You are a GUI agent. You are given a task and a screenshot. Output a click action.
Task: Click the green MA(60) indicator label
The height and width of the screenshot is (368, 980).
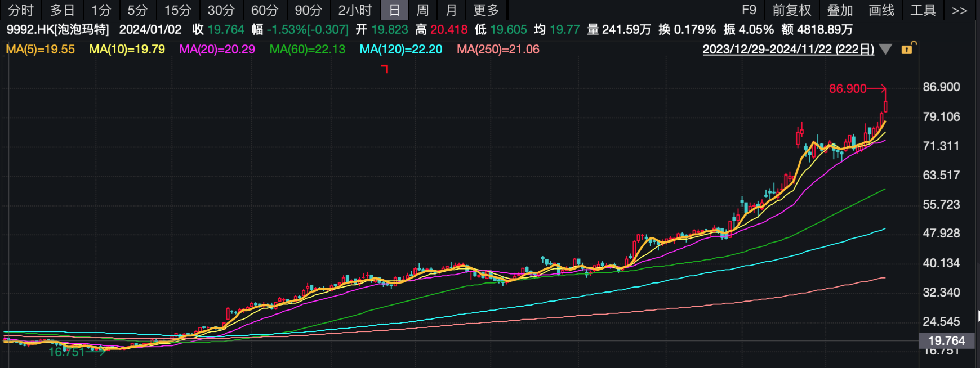pos(308,50)
